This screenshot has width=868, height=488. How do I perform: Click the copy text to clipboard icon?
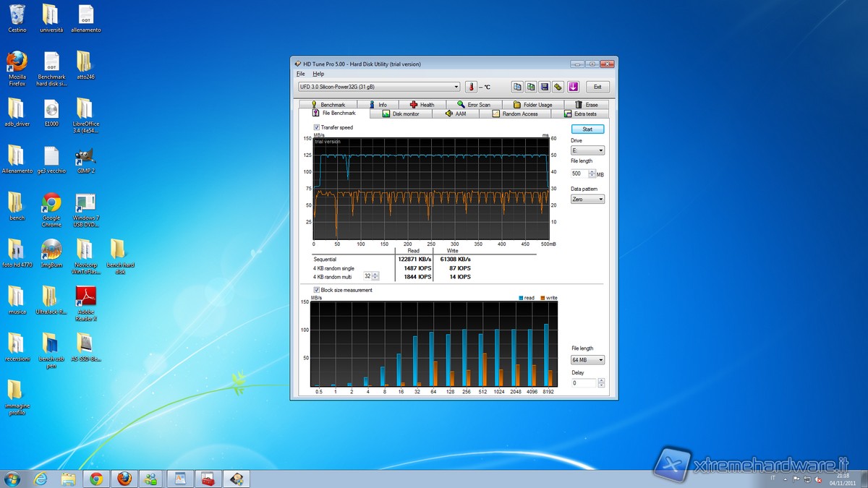[x=517, y=87]
